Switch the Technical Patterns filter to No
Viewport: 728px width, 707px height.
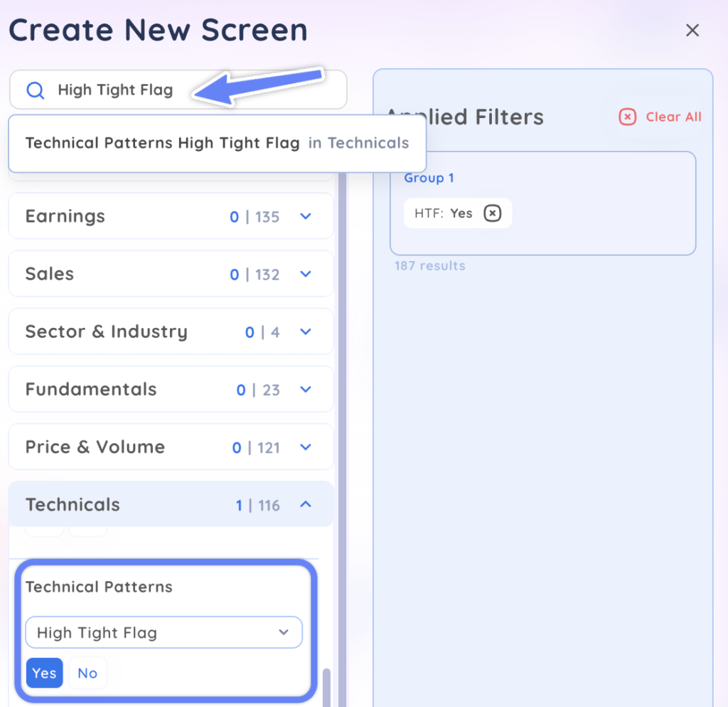pos(87,673)
